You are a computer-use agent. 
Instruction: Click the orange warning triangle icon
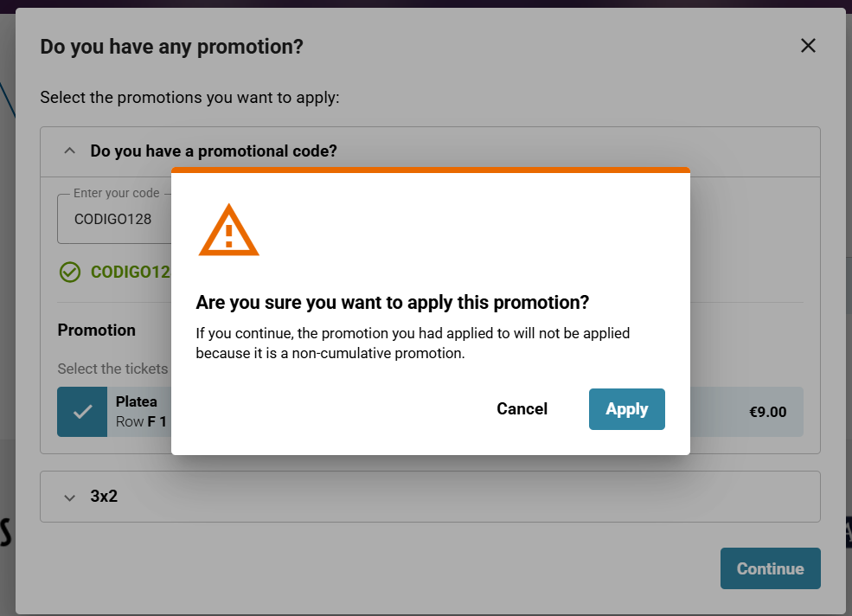pyautogui.click(x=228, y=230)
